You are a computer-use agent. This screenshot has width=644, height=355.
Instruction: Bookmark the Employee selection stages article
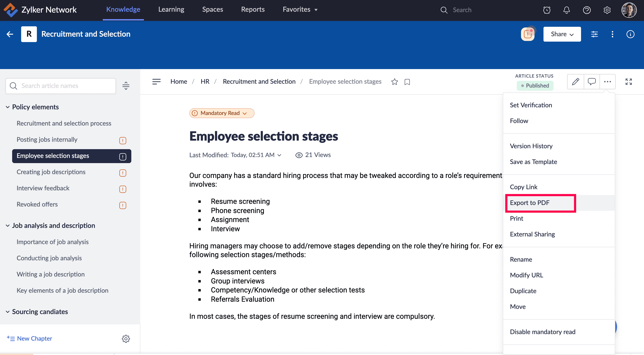click(x=407, y=82)
